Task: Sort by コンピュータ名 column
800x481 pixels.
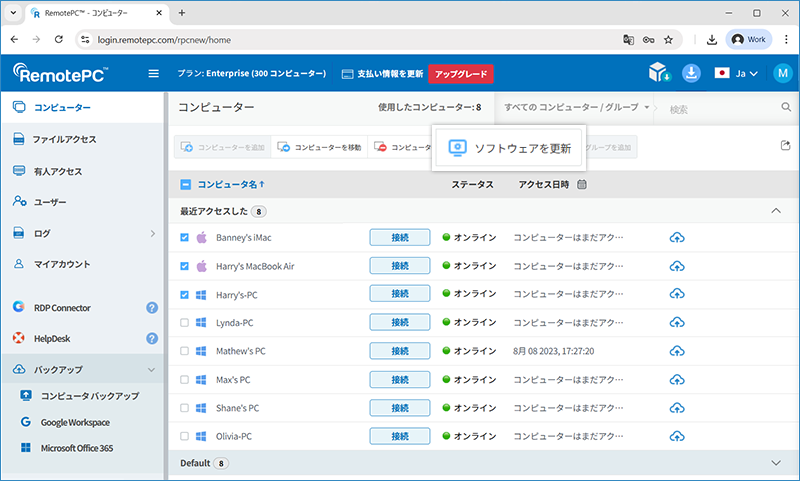Action: pos(231,184)
